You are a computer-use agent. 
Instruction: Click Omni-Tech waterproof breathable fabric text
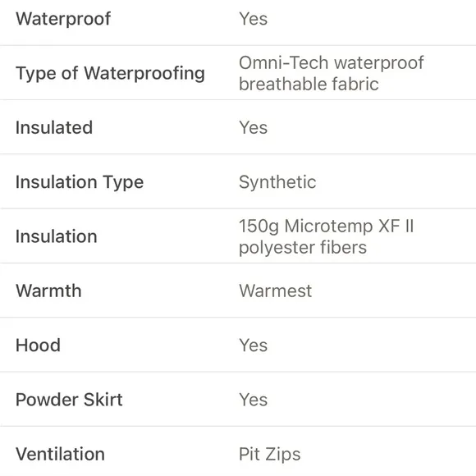(332, 73)
